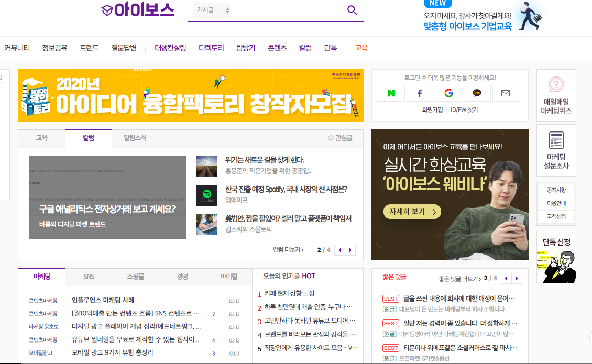Switch to the 알림소식 tab

[x=135, y=138]
